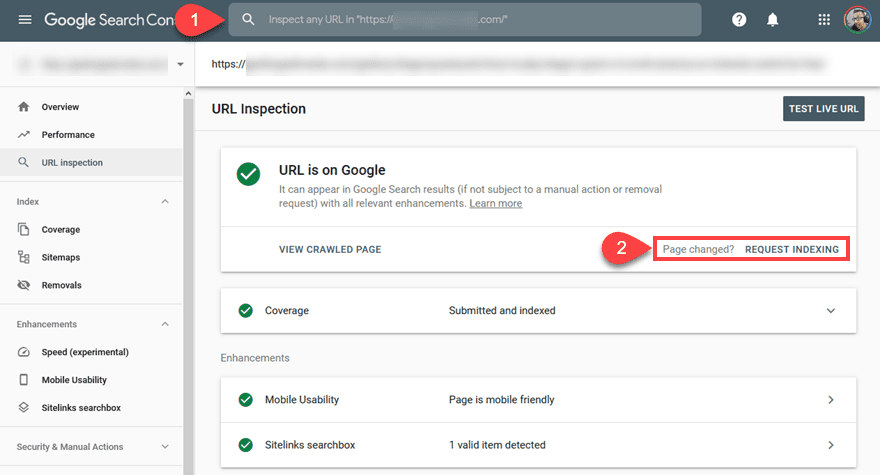Go to the Overview page
Viewport: 880px width, 475px height.
point(60,107)
